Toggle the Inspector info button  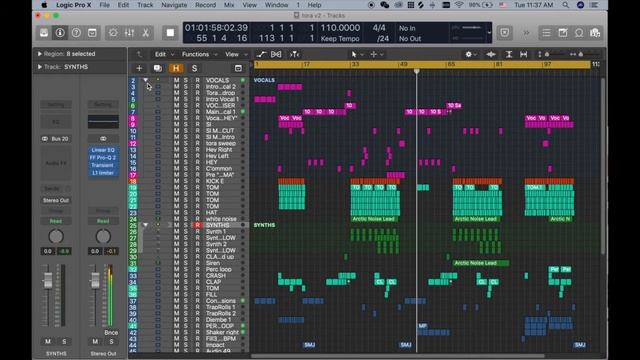(x=60, y=33)
